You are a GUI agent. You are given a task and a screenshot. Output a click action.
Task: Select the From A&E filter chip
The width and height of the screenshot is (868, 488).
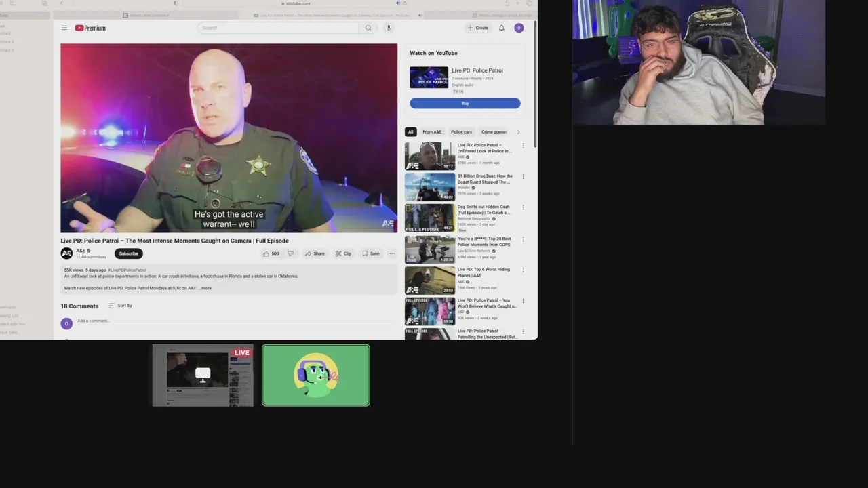[432, 132]
